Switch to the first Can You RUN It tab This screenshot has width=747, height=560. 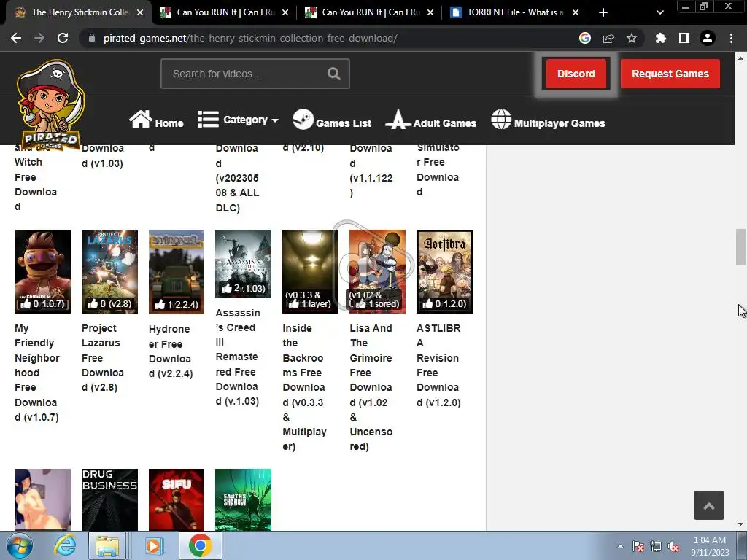pyautogui.click(x=224, y=12)
